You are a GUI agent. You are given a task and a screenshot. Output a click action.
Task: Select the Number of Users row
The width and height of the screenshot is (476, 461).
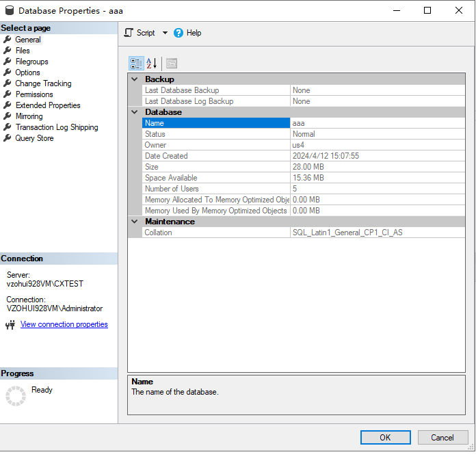coord(304,189)
